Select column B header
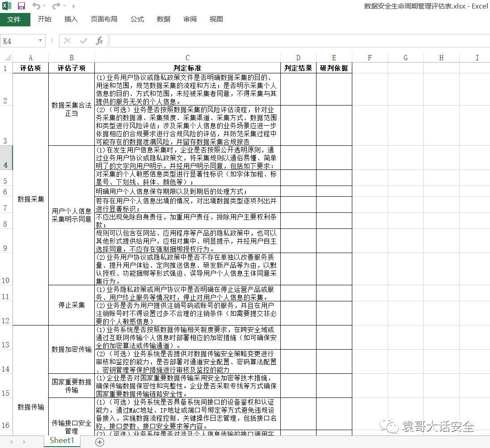Screen dimensions: 490x448 point(71,58)
